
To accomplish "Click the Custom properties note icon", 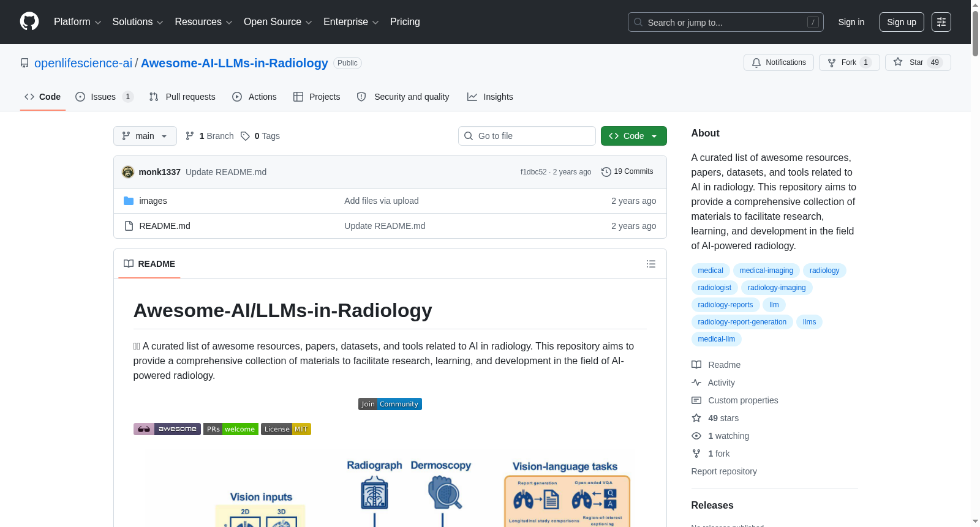I will pyautogui.click(x=696, y=400).
